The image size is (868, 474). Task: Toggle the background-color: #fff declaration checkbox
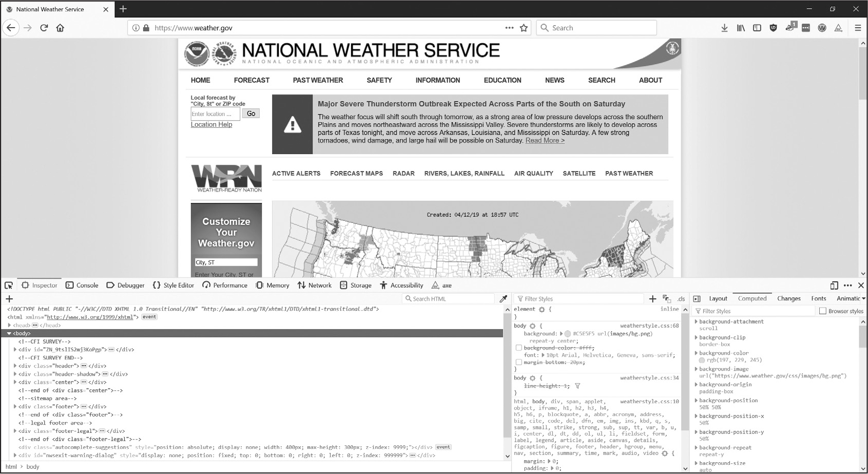(518, 348)
